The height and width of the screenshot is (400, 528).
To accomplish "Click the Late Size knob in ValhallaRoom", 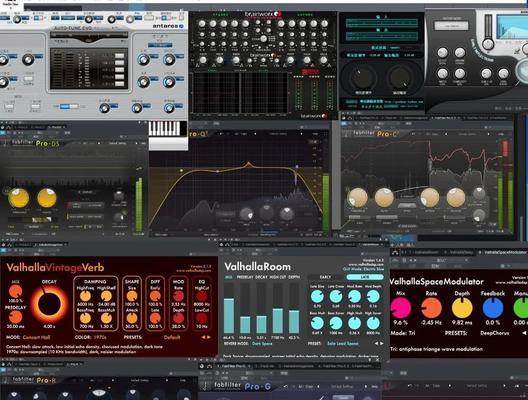I will click(x=317, y=296).
